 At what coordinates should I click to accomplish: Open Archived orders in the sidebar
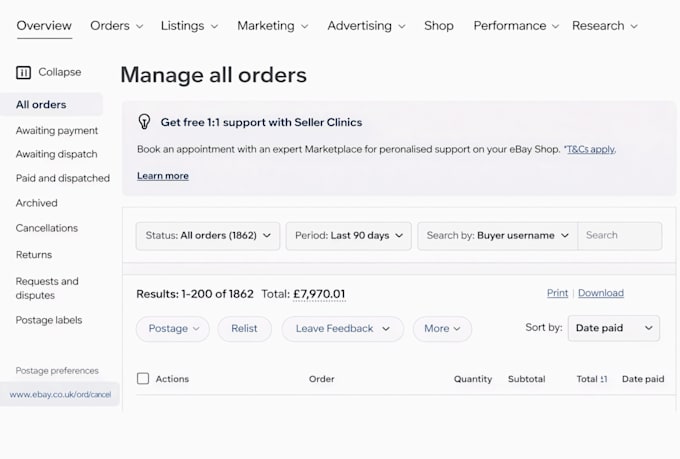(x=36, y=203)
